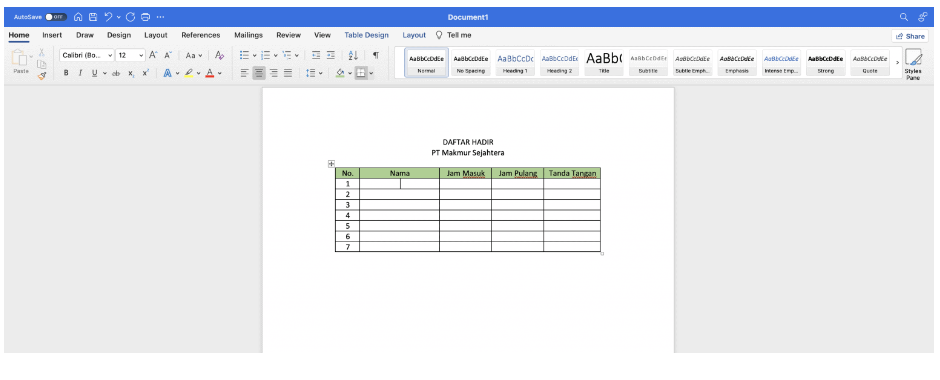Click the Share button
Screen dimensions: 940x380
point(910,37)
